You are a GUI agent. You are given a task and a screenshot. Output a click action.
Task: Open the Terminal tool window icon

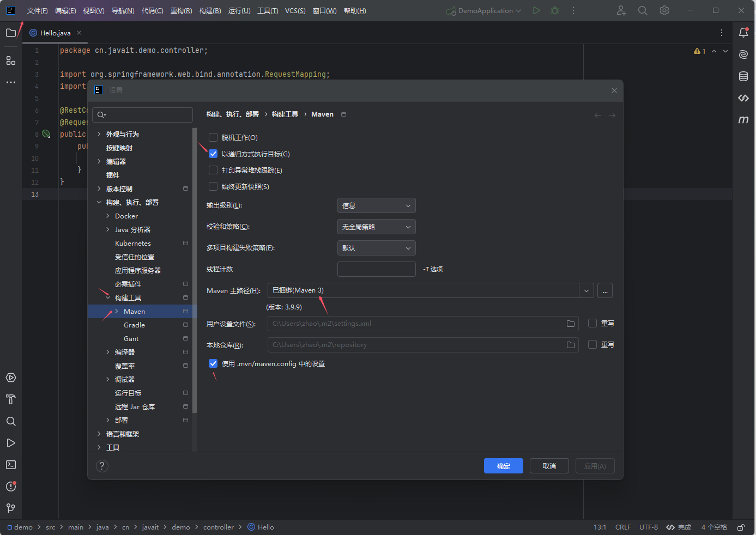[x=11, y=465]
